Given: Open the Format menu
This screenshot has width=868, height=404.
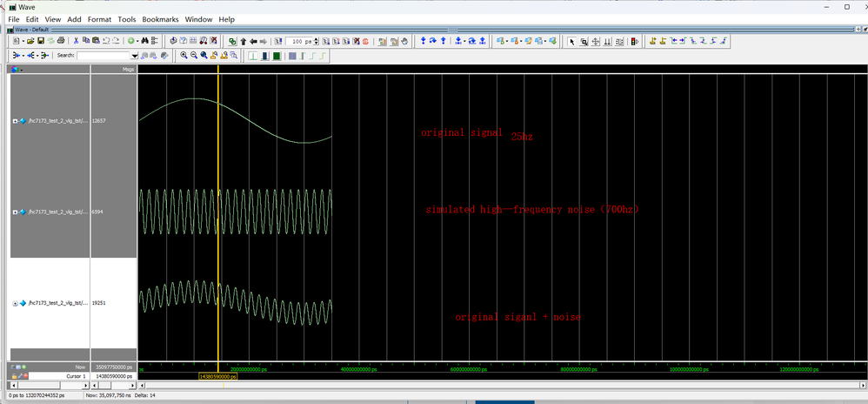Looking at the screenshot, I should point(99,19).
